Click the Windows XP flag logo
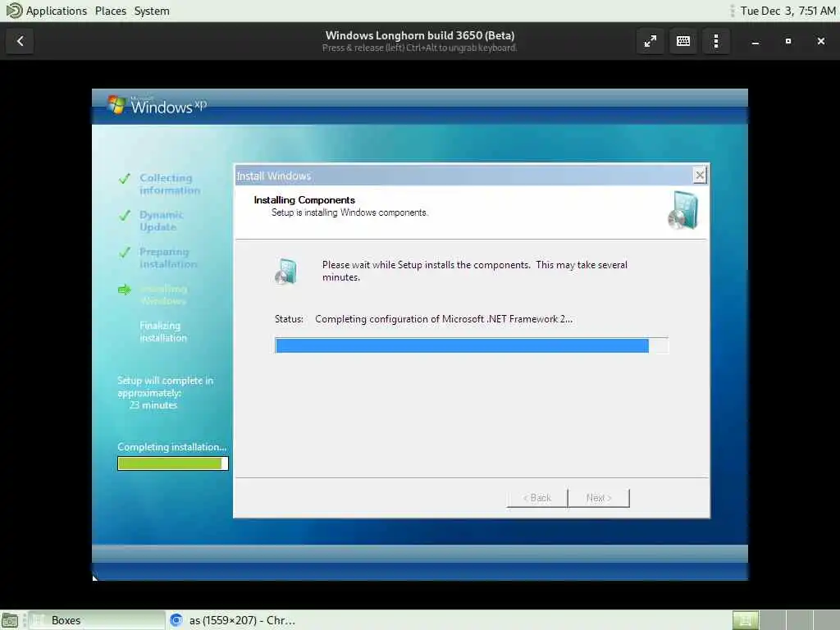This screenshot has width=840, height=630. [116, 104]
